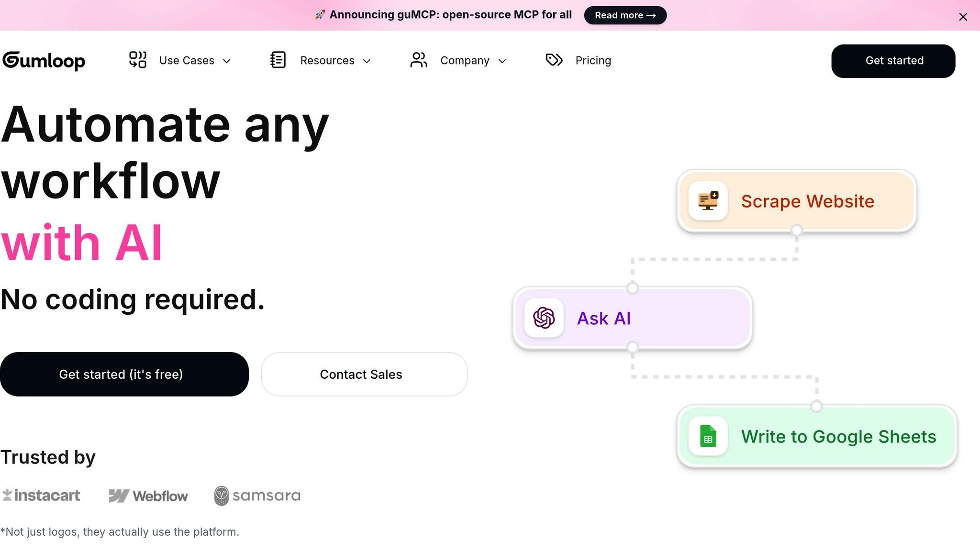The image size is (980, 551).
Task: Click the top-right Get started button
Action: click(893, 61)
